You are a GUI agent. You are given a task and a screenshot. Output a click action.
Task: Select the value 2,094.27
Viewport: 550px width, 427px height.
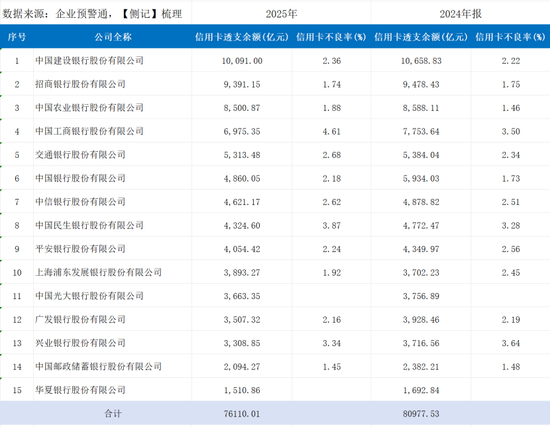click(x=242, y=367)
